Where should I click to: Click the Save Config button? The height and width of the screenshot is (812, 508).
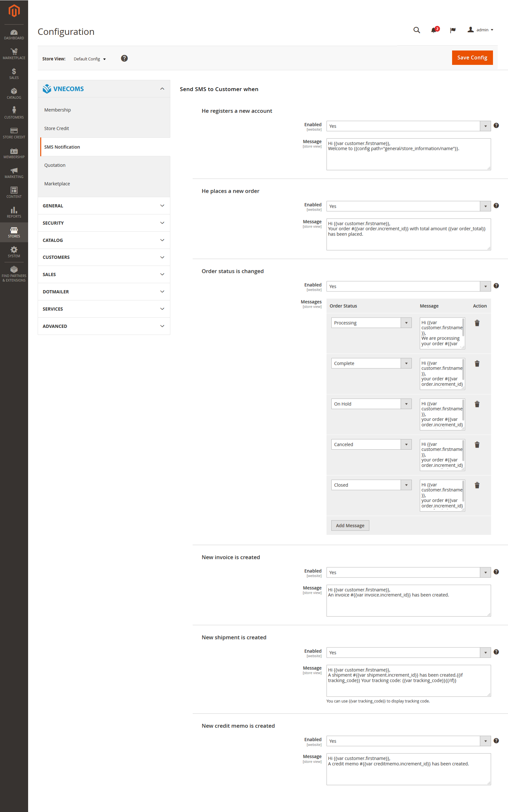(472, 58)
